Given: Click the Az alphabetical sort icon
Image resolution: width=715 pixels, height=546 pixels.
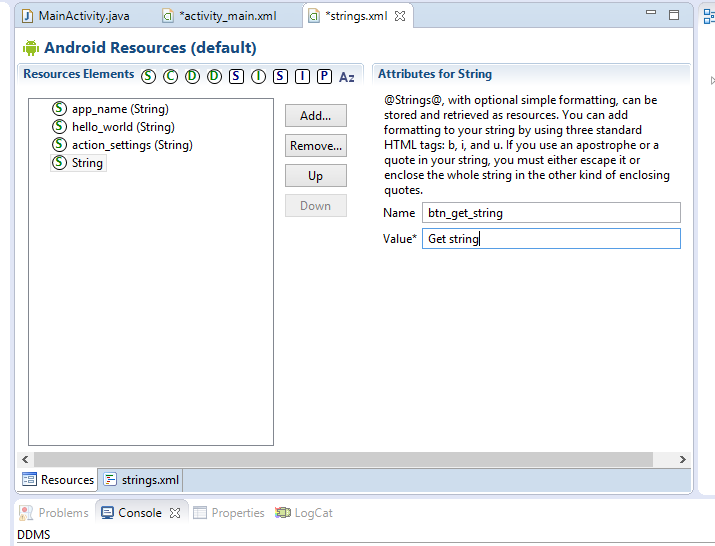Looking at the screenshot, I should click(x=347, y=77).
